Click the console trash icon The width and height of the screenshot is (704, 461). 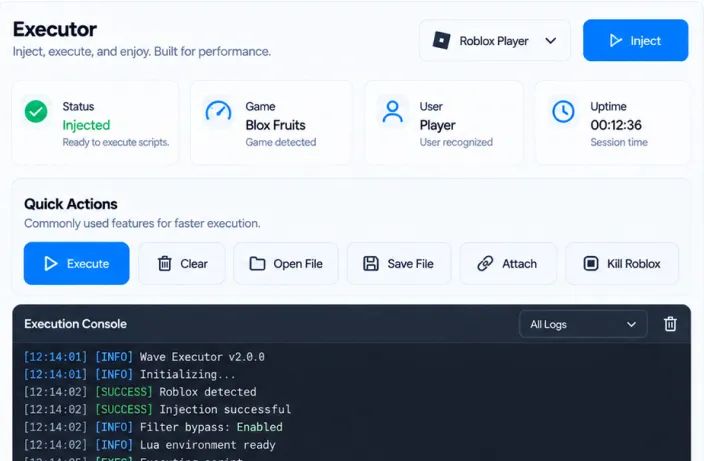pos(670,324)
